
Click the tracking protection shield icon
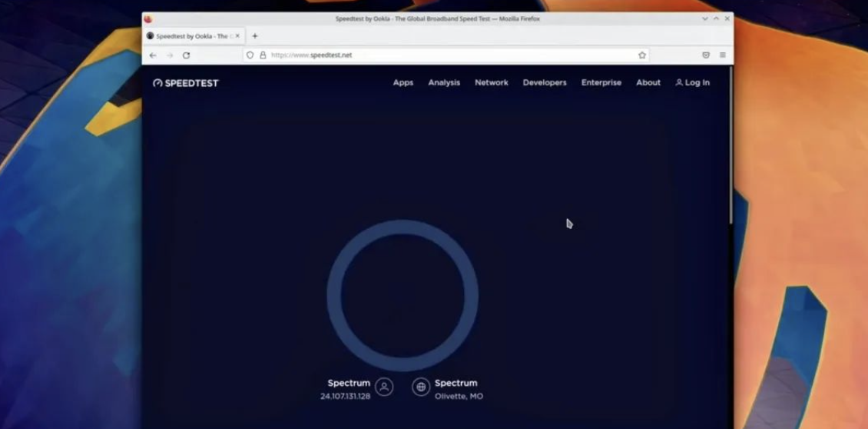pos(250,55)
